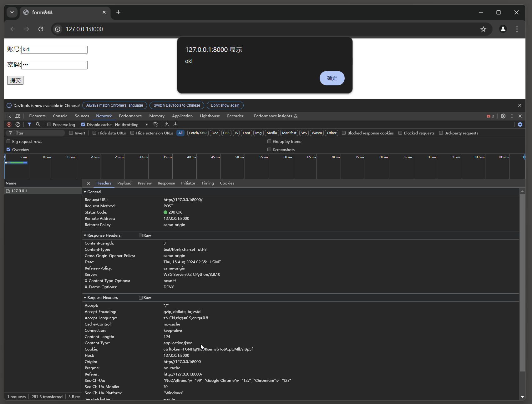Filter requests by Fetch/XHR
This screenshot has width=532, height=404.
[x=198, y=133]
